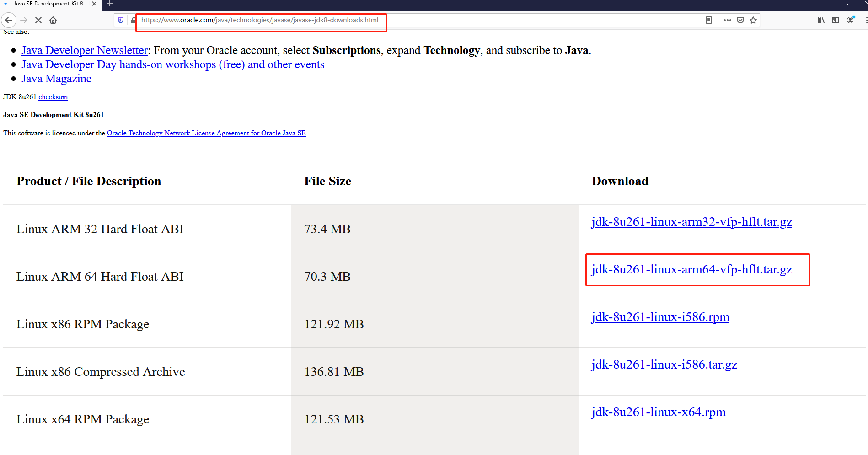Viewport: 868px width, 455px height.
Task: Open the JDK 8u261 checksum link
Action: coord(53,97)
